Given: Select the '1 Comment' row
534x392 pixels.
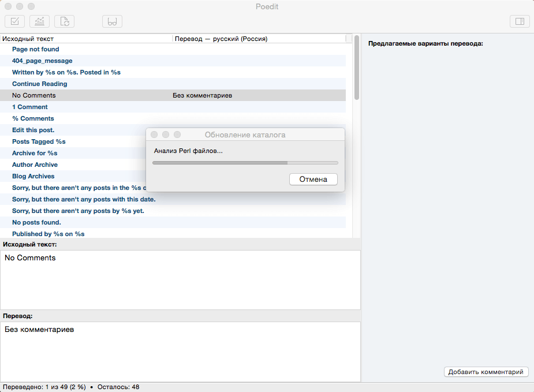Looking at the screenshot, I should click(173, 107).
